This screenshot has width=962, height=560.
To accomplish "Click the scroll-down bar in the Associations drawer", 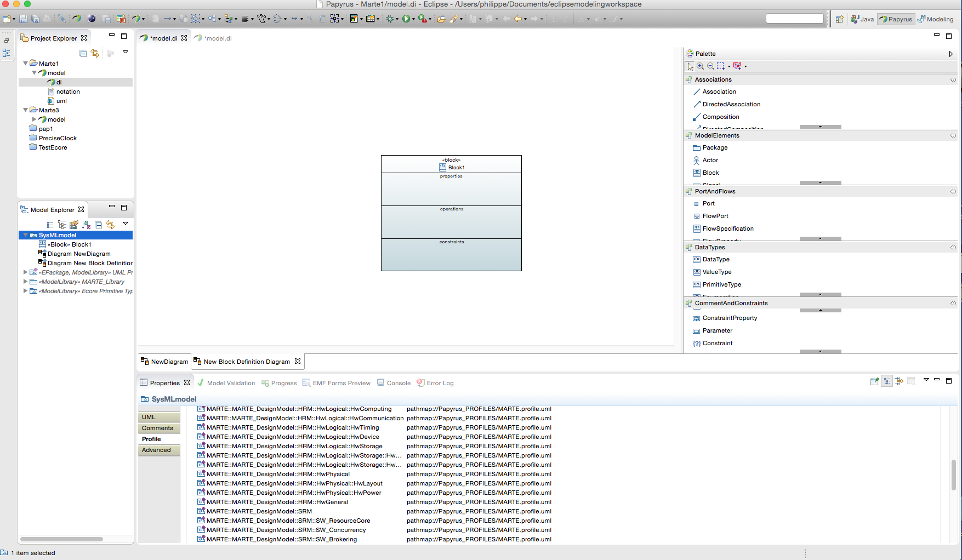I will coord(820,127).
